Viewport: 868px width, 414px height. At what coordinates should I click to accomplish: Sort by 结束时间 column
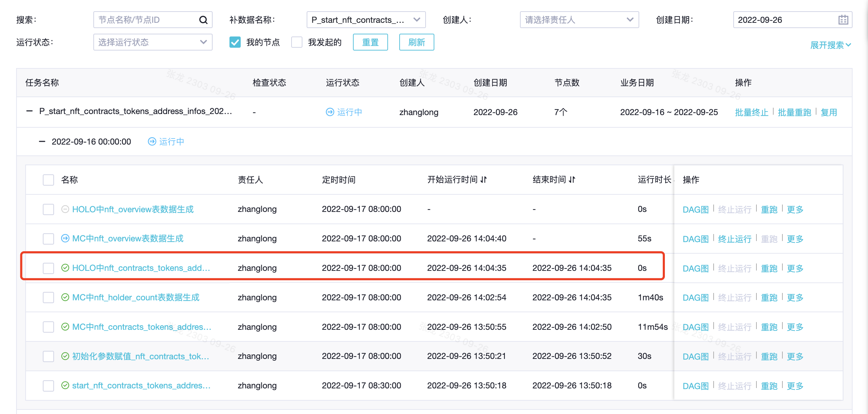pyautogui.click(x=572, y=180)
